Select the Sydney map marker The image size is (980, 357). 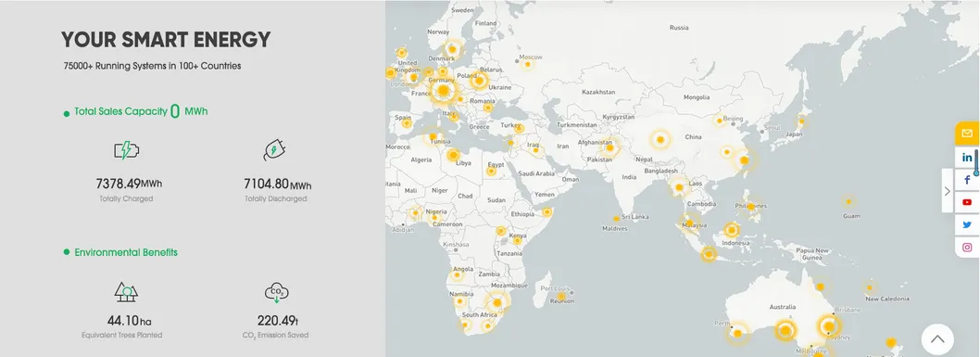pos(829,326)
